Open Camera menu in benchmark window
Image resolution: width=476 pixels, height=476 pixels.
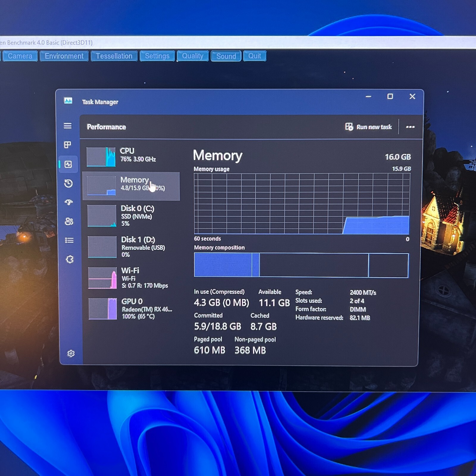20,56
